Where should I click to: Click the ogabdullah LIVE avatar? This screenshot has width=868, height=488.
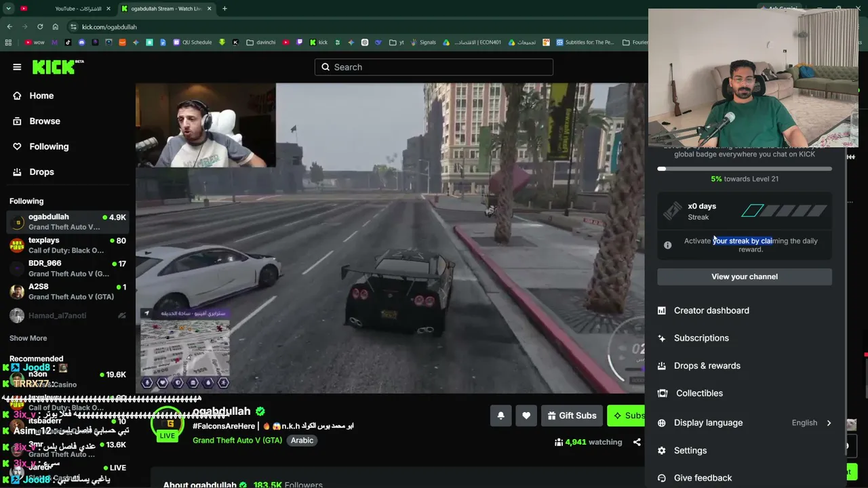click(167, 424)
